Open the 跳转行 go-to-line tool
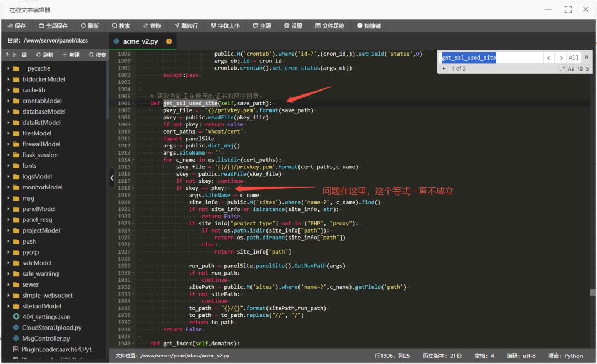The image size is (597, 364). point(186,26)
